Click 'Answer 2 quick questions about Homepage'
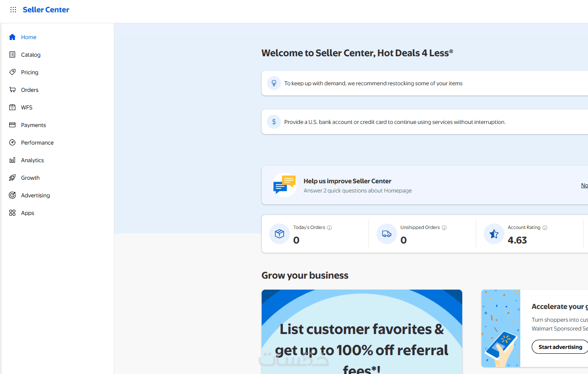Viewport: 588px width, 374px height. [358, 191]
